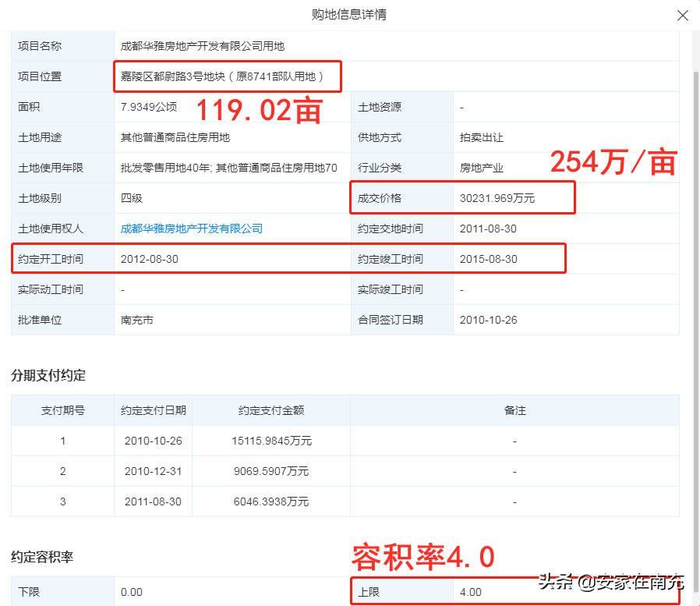Click the upper limit value 4.00

(x=471, y=592)
